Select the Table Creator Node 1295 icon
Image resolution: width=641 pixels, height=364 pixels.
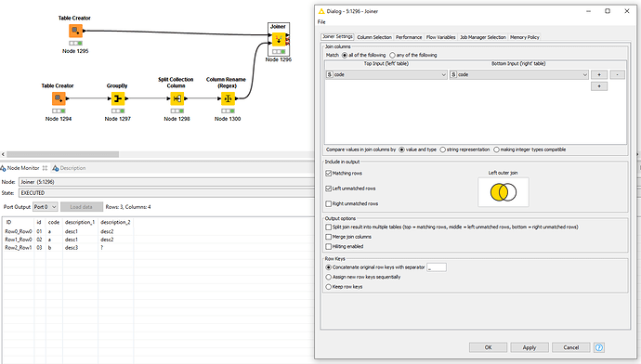coord(75,31)
